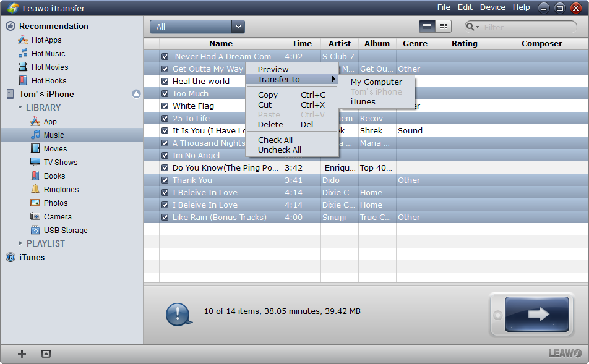Open the Help menu
This screenshot has width=589, height=364.
click(522, 7)
